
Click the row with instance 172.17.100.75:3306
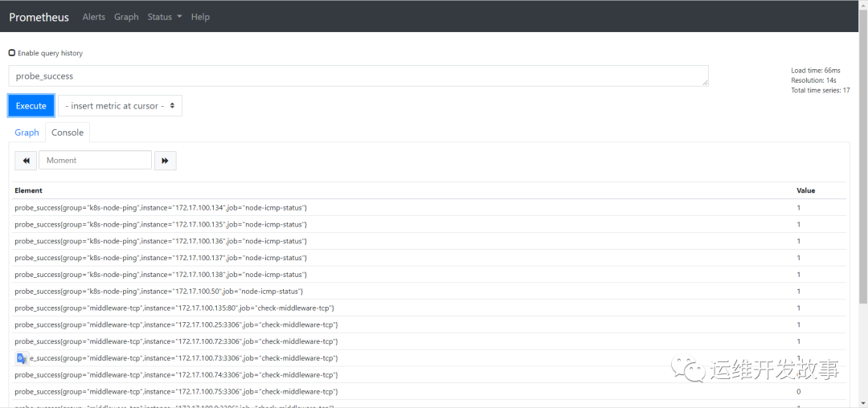coord(429,391)
